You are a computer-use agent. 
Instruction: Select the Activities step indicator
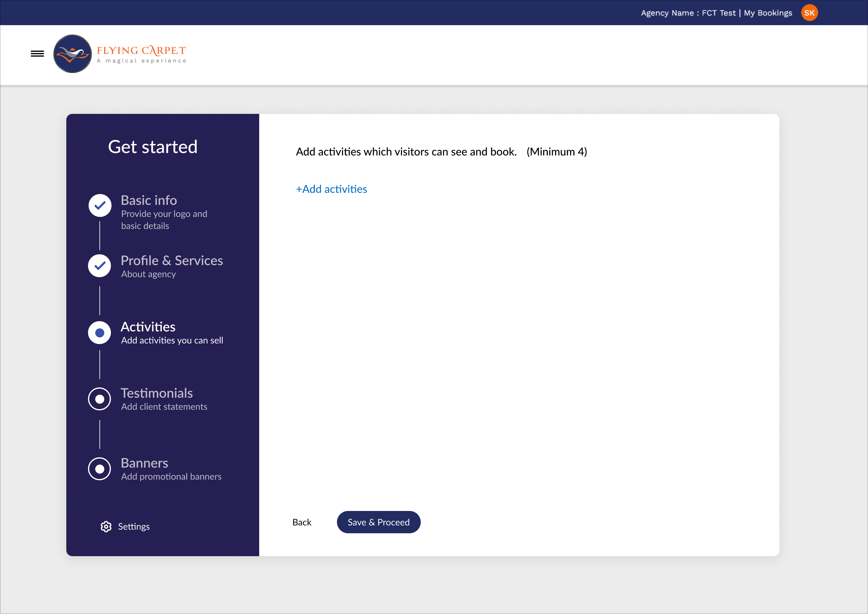point(99,333)
